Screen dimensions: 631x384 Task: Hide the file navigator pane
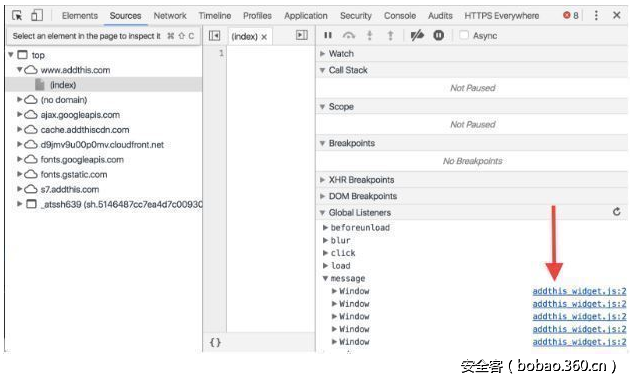coord(214,36)
